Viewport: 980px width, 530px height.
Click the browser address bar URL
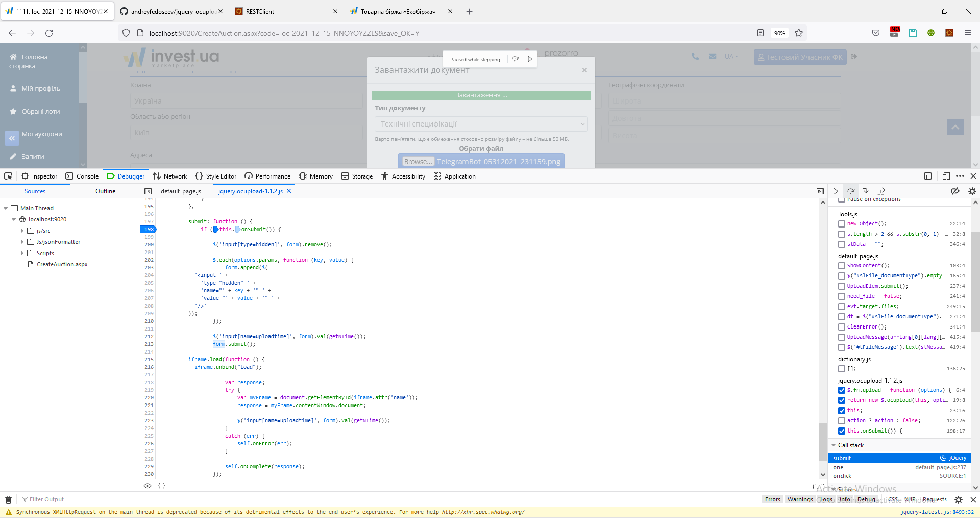pyautogui.click(x=284, y=33)
